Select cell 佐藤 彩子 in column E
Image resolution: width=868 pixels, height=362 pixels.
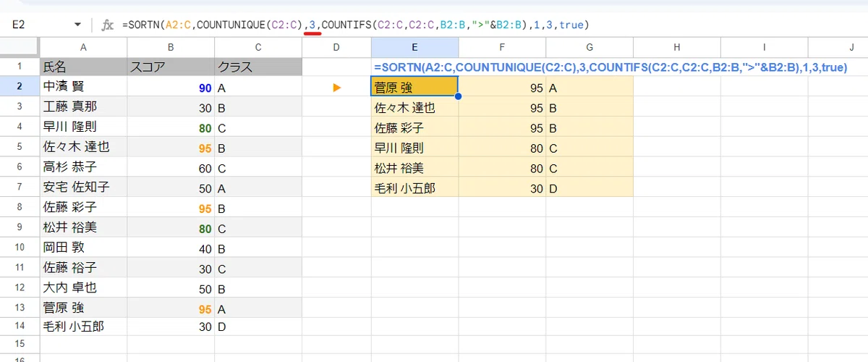pyautogui.click(x=414, y=127)
